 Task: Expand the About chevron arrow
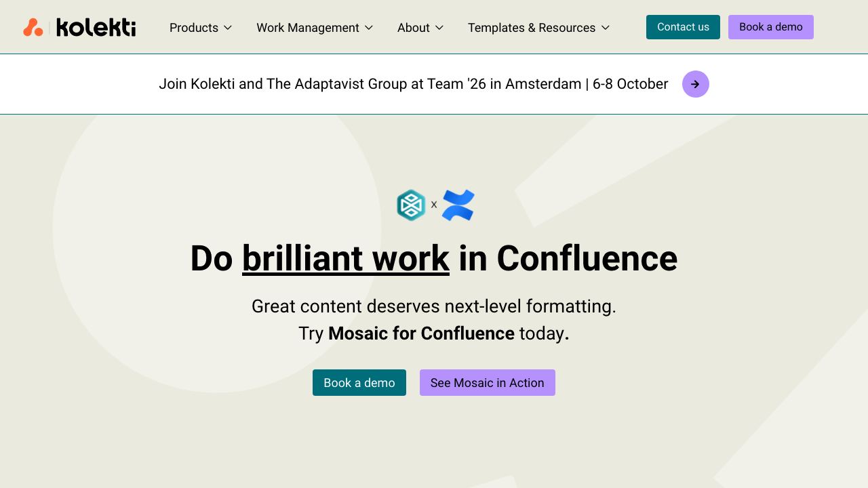pos(439,28)
